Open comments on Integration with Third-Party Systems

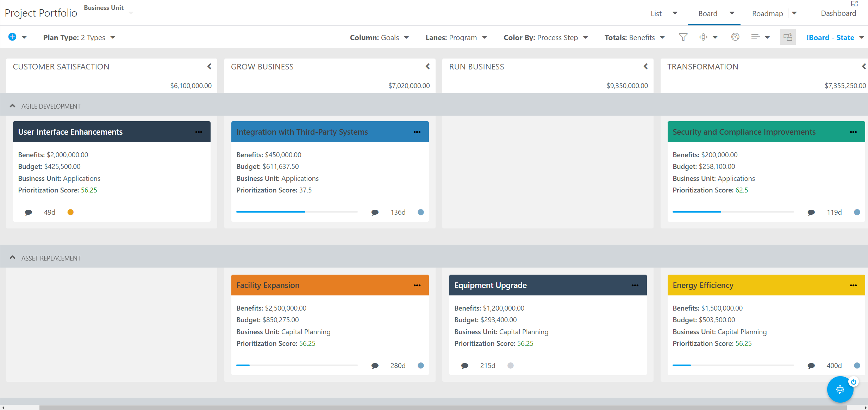point(375,213)
